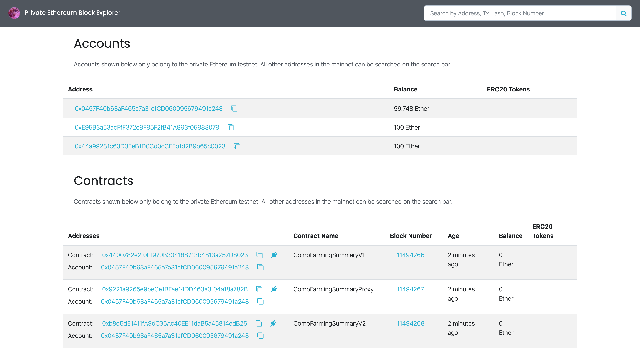The width and height of the screenshot is (640, 364).
Task: Copy the 0xE95B3a53 account address
Action: [x=231, y=127]
